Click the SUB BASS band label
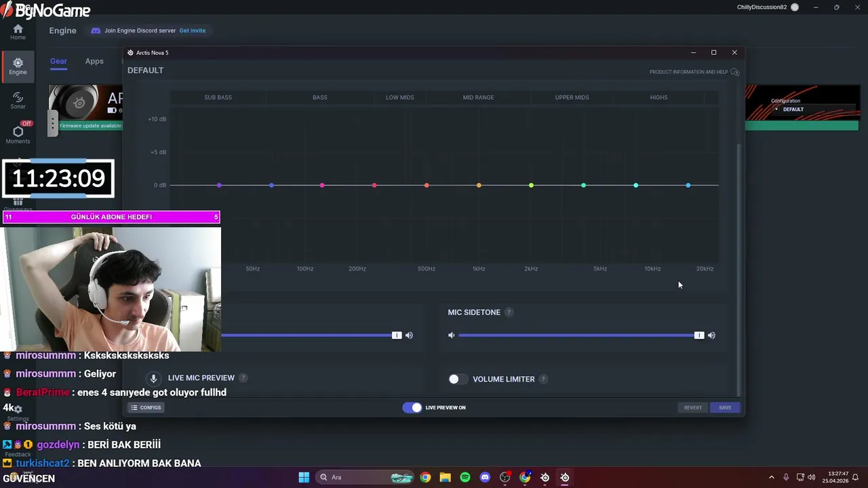Viewport: 868px width, 488px height. (218, 98)
